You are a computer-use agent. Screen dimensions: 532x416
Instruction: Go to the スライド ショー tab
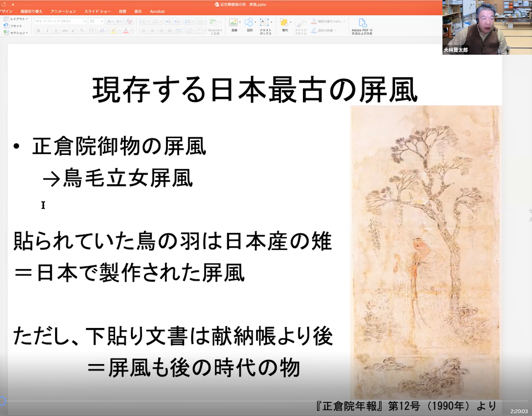click(98, 12)
